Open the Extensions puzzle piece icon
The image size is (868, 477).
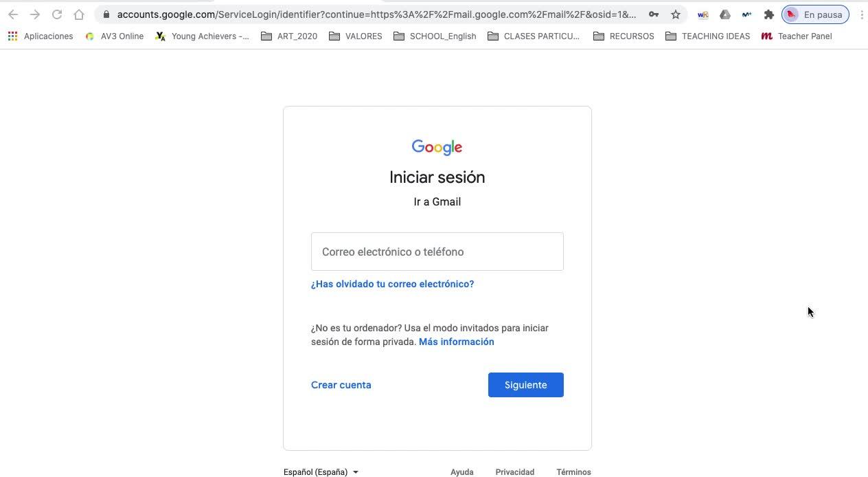tap(769, 14)
